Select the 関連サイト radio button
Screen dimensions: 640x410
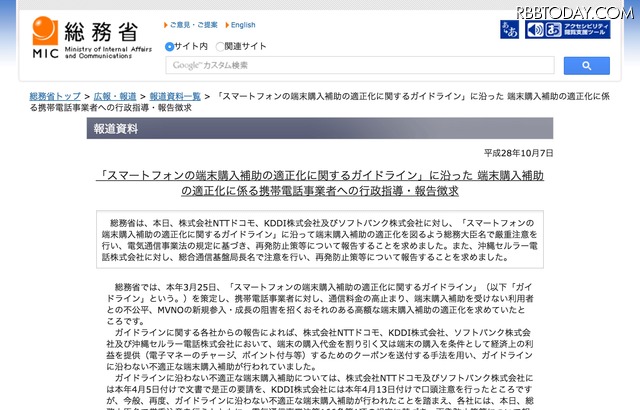[x=220, y=47]
